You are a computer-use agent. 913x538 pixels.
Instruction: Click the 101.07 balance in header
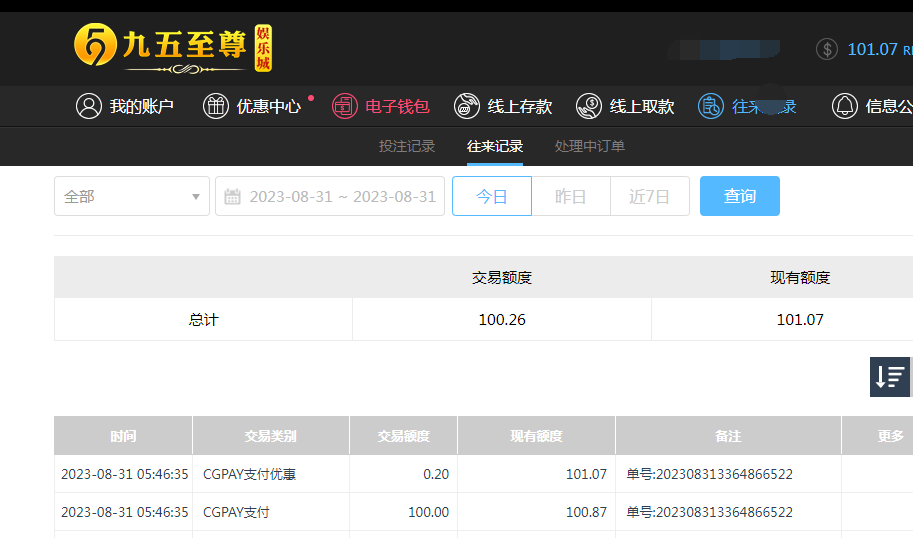click(872, 49)
